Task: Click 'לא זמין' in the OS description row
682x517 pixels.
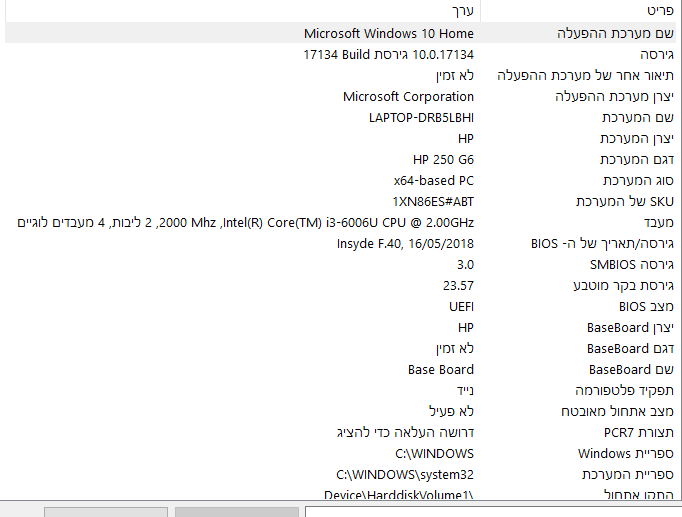Action: [455, 76]
